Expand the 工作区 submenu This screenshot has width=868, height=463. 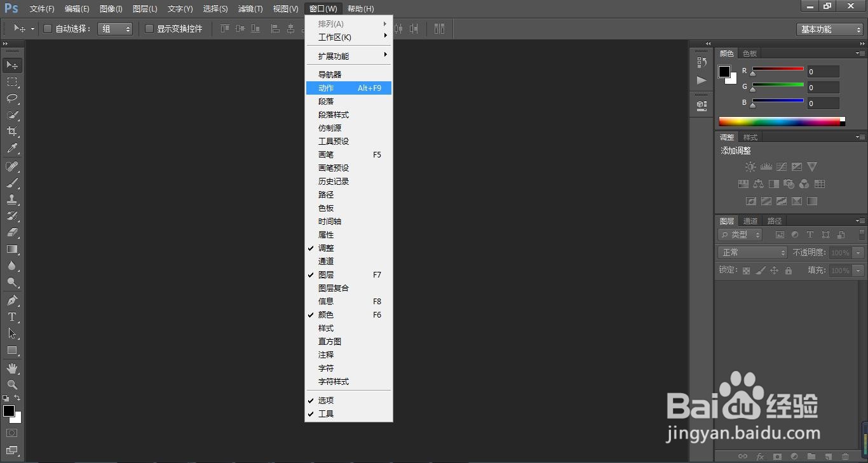(335, 37)
